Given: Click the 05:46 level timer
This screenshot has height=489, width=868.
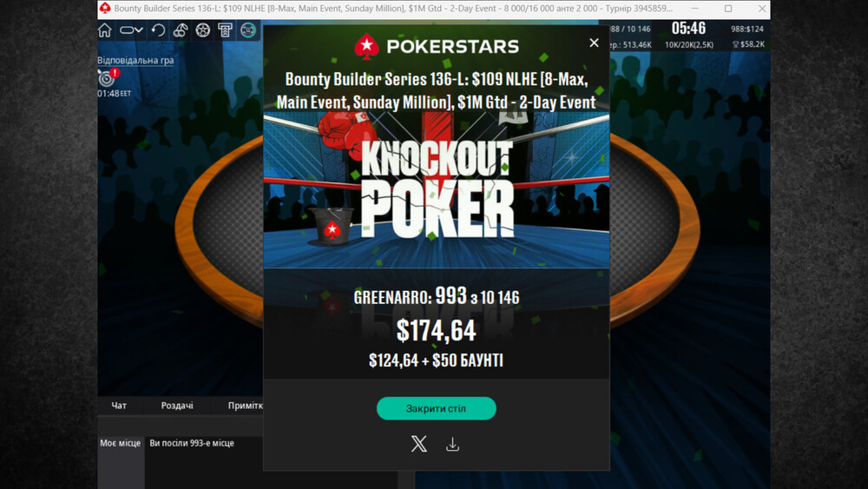Looking at the screenshot, I should pos(688,29).
